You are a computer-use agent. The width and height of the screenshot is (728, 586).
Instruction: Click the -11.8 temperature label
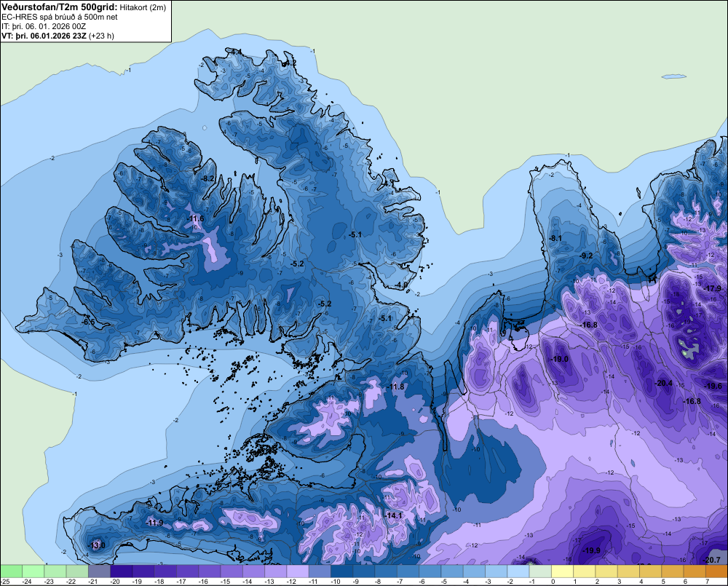(395, 387)
